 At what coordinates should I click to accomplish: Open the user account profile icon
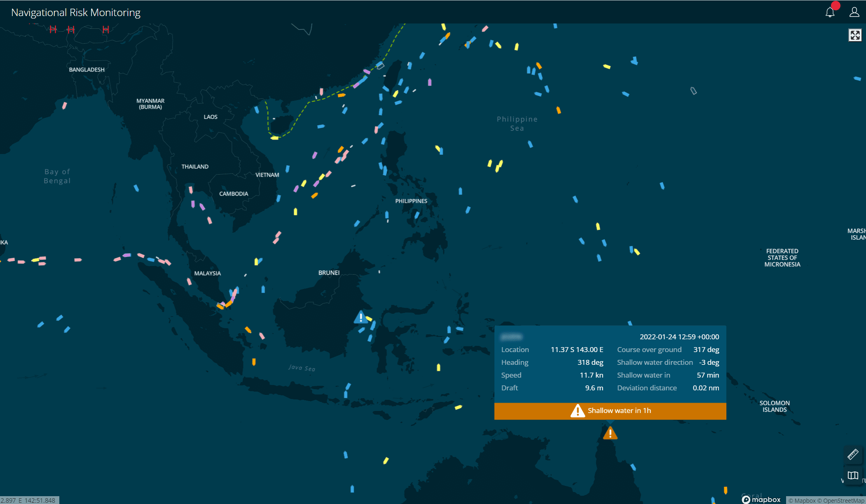coord(854,12)
